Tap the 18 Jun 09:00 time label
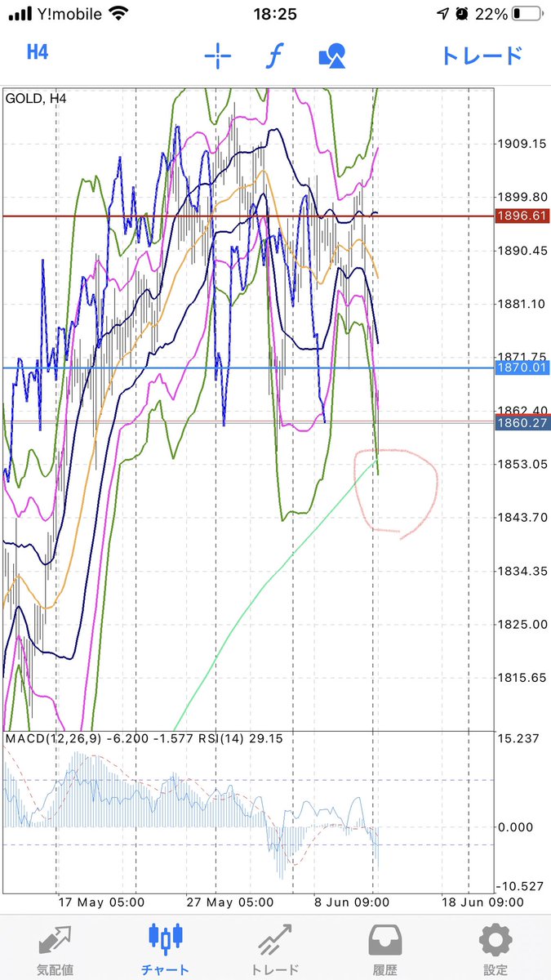 coord(482,903)
